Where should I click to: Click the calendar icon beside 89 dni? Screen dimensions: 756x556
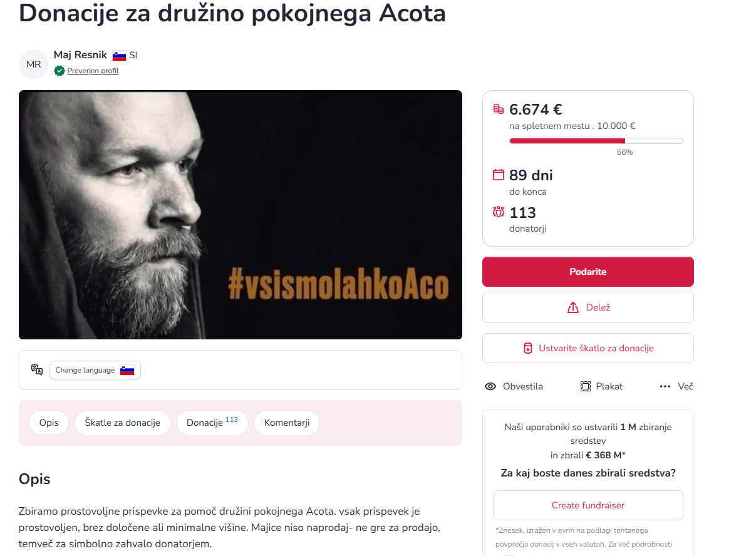[499, 175]
